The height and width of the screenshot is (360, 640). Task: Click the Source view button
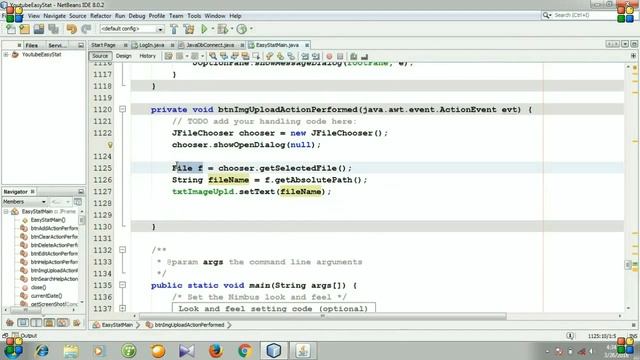[100, 56]
